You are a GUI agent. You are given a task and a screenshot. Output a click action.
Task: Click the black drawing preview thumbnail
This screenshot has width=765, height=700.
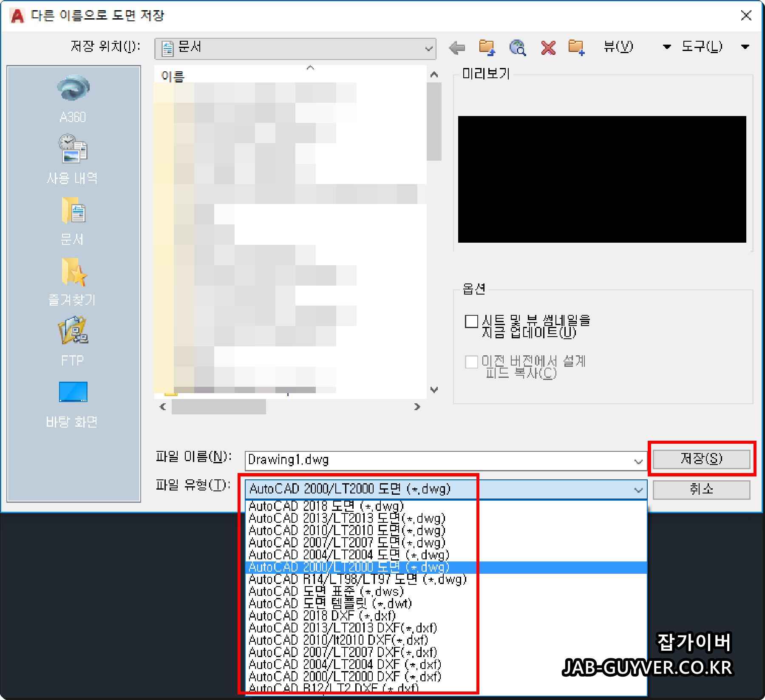click(602, 179)
